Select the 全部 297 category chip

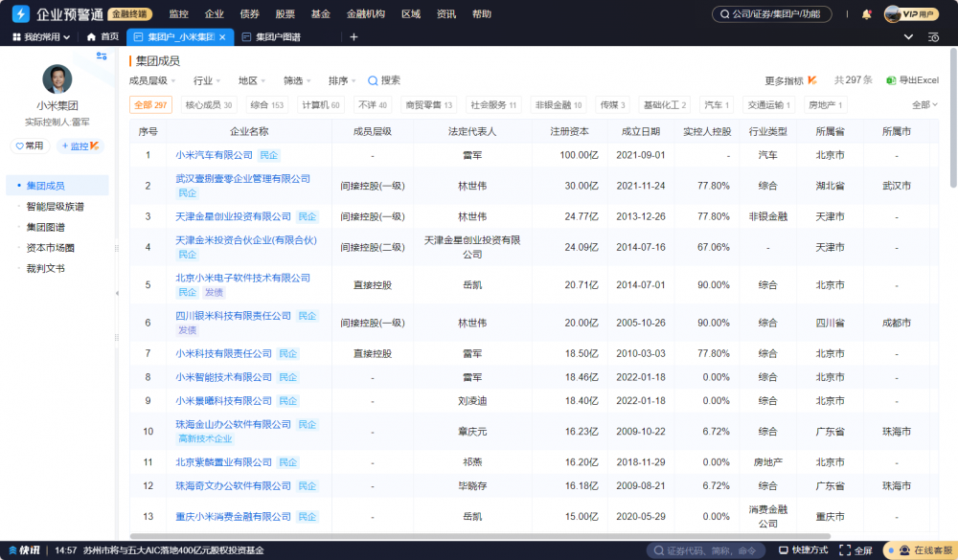point(150,105)
